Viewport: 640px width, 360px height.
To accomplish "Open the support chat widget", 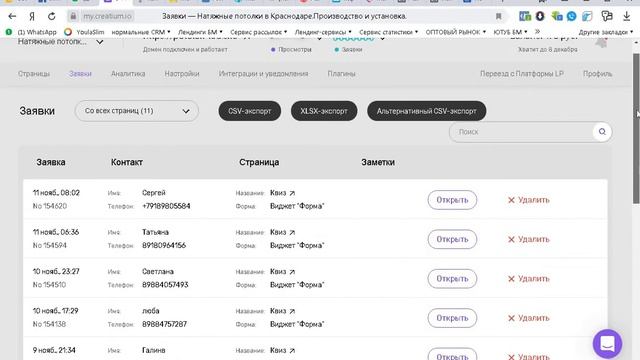I will pyautogui.click(x=607, y=344).
